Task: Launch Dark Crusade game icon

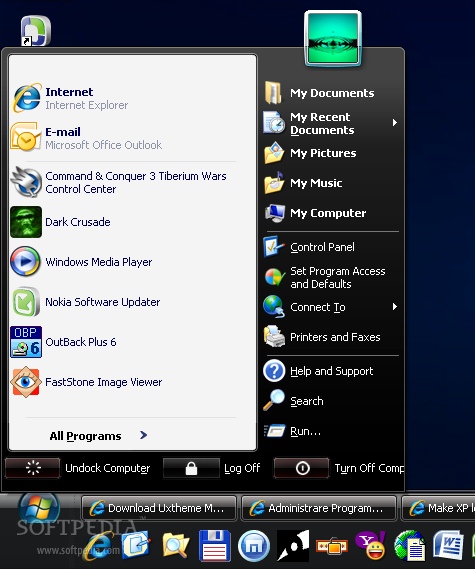Action: 26,222
